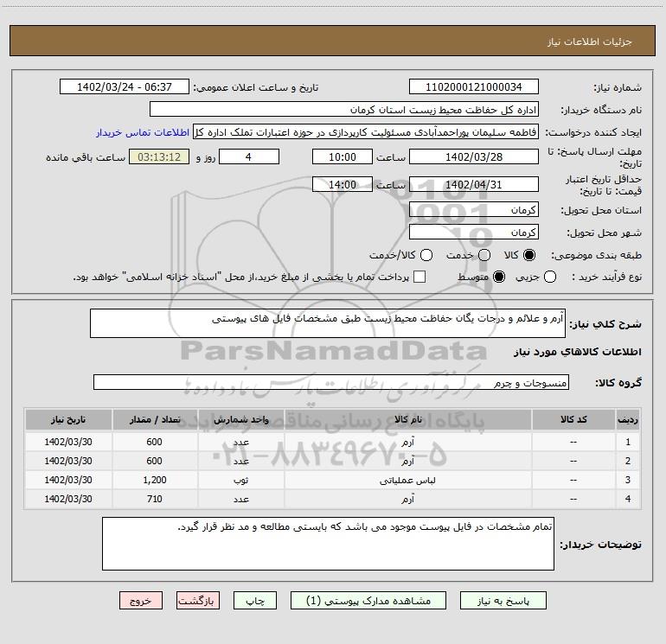
Task: Click the چاپ print button
Action: point(255,601)
